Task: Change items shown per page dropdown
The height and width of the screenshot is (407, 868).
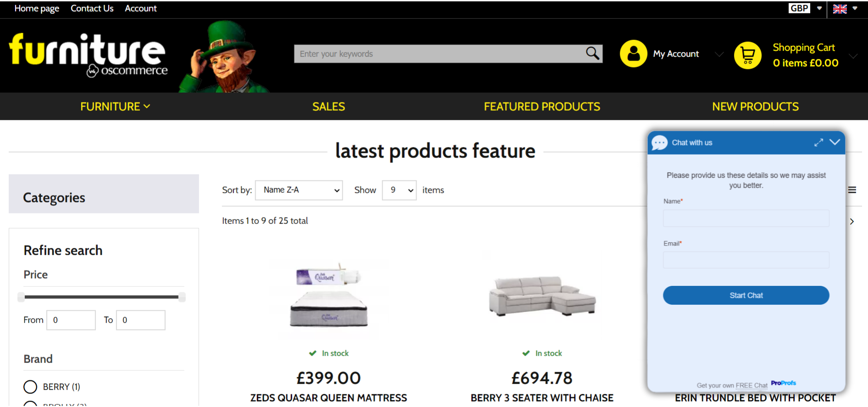Action: tap(399, 190)
